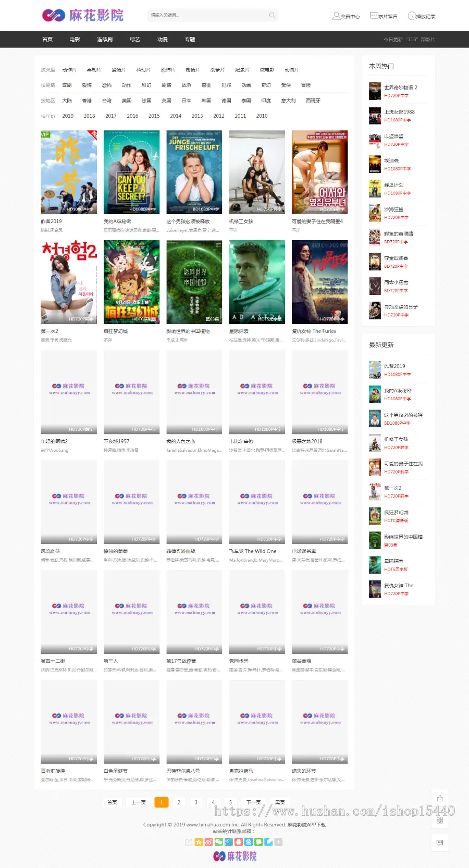Share via the QQ Zone star icon
The height and width of the screenshot is (868, 469).
[x=199, y=842]
